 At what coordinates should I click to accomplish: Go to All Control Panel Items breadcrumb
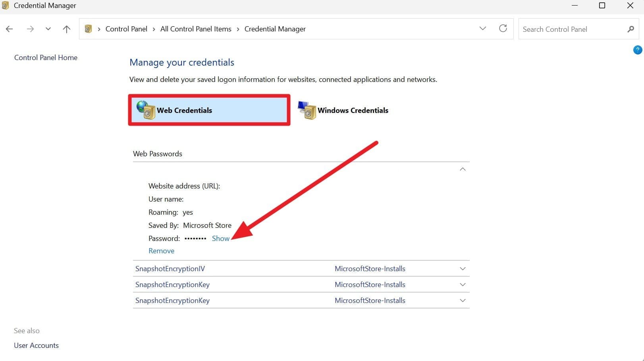196,29
